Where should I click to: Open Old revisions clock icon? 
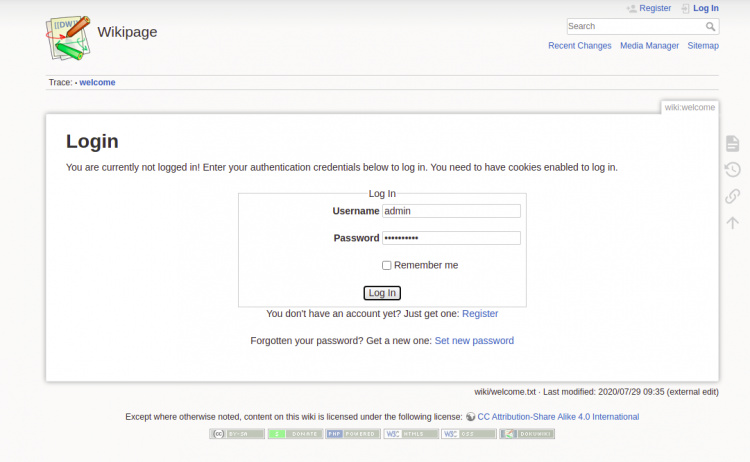pos(732,170)
